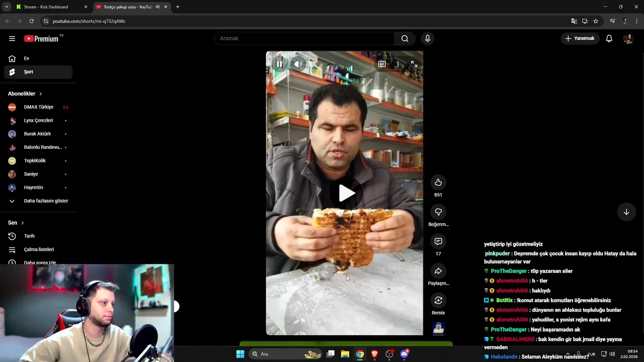Viewport: 644px width, 362px height.
Task: Translate this page icon
Action: coord(574,21)
